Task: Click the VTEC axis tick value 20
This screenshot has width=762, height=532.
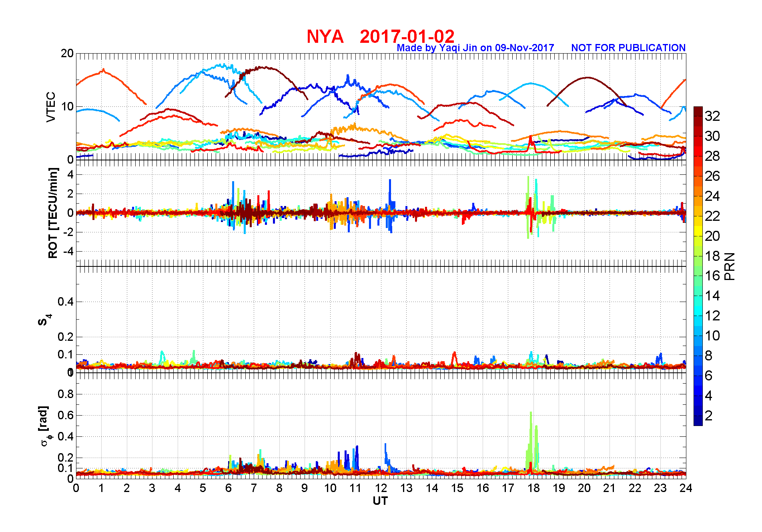Action: point(67,53)
